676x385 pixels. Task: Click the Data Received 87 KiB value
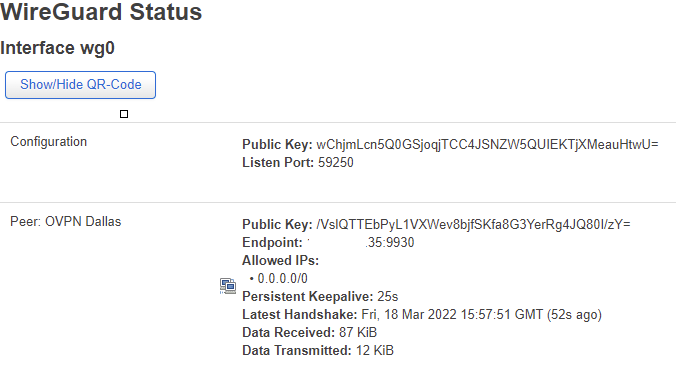358,332
